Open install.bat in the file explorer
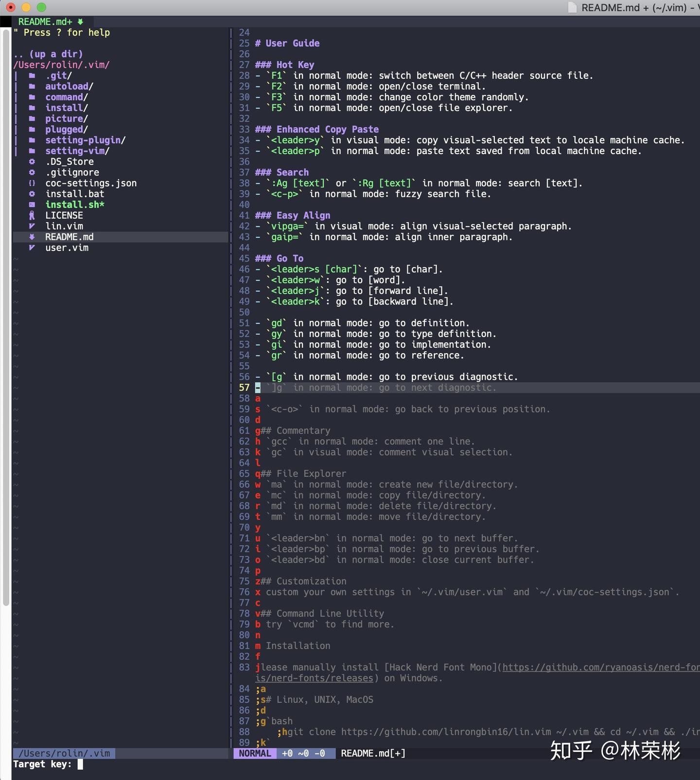 (75, 194)
